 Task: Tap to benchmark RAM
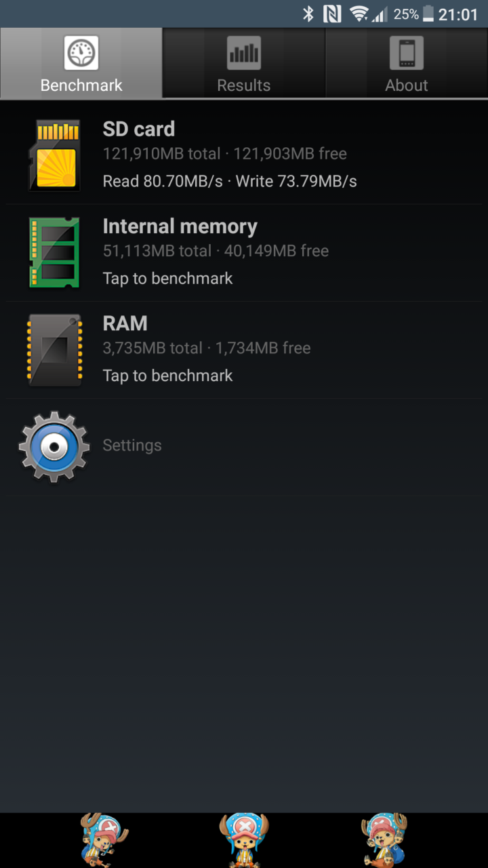tap(167, 376)
